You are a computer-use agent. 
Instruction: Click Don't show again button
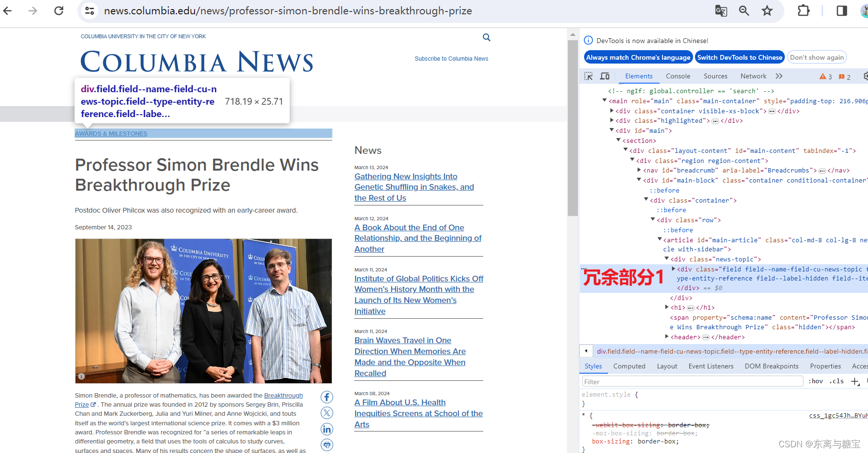click(x=817, y=57)
